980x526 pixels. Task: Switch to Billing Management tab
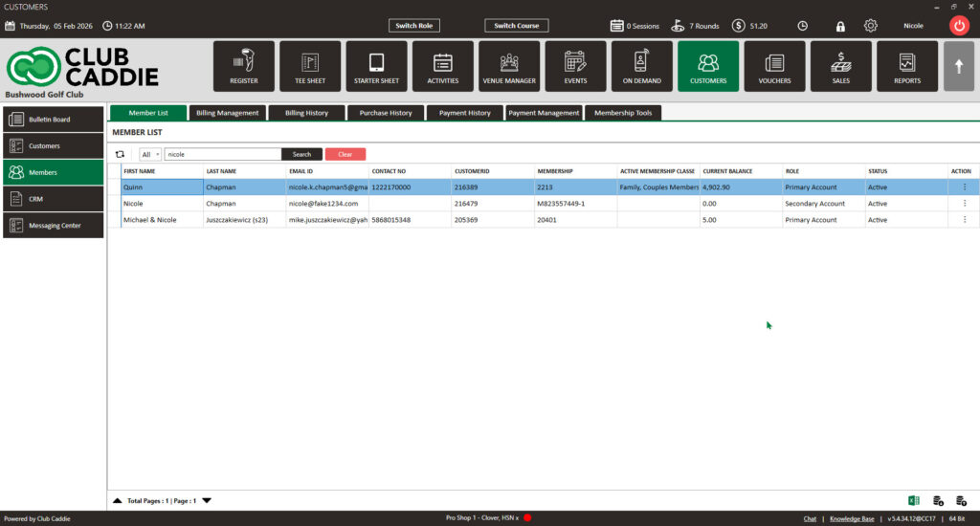click(x=228, y=113)
